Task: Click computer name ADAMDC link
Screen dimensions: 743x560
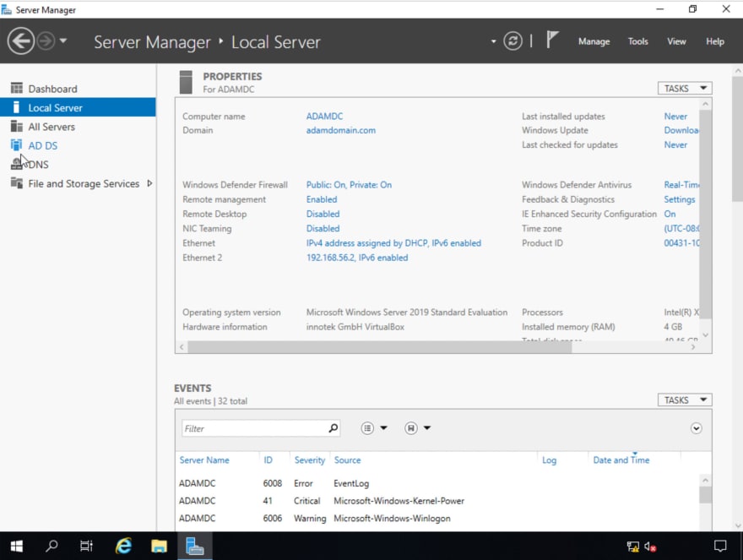Action: point(324,117)
